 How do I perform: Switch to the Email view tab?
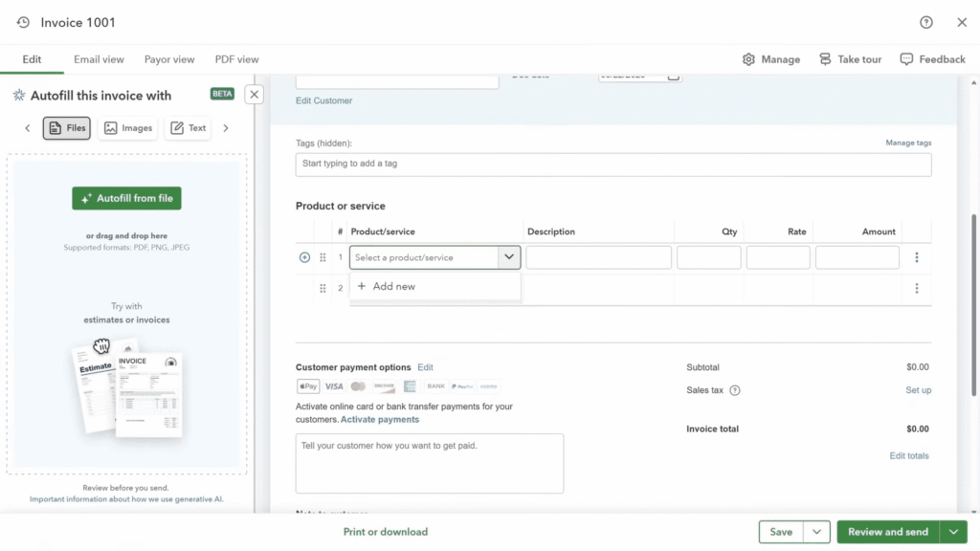pyautogui.click(x=99, y=59)
